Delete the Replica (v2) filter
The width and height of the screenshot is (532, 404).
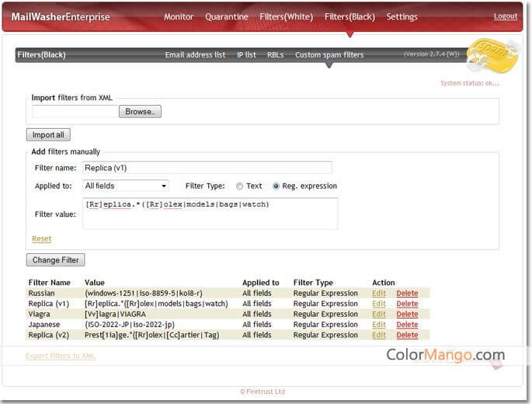click(x=407, y=335)
